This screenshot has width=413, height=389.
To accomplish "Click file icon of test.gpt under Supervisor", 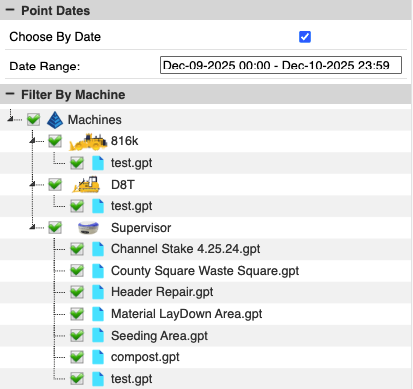I will point(98,379).
